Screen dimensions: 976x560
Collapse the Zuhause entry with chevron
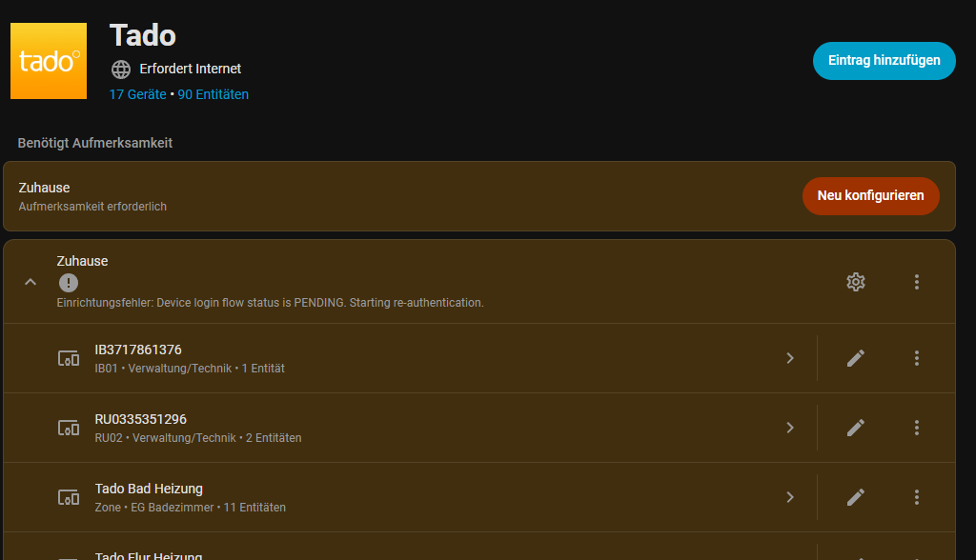(x=30, y=282)
